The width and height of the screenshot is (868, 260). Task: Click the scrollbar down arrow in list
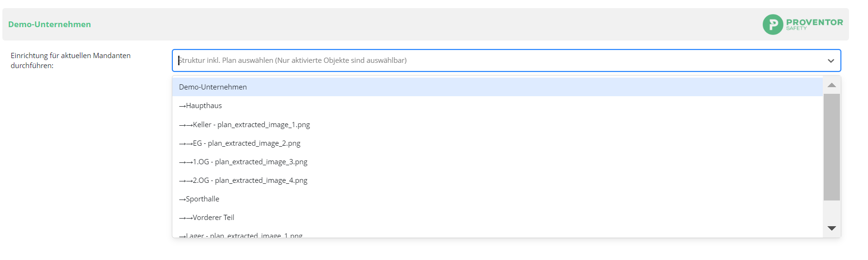(832, 229)
